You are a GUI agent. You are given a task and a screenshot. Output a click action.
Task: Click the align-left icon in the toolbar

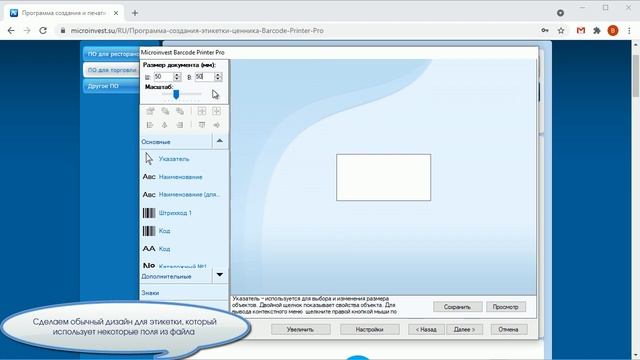pos(150,125)
